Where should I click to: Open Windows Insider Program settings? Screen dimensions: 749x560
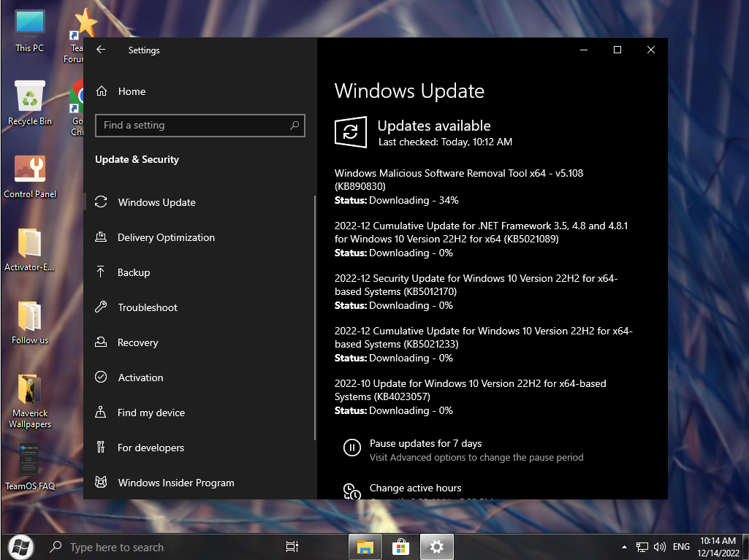coord(175,483)
